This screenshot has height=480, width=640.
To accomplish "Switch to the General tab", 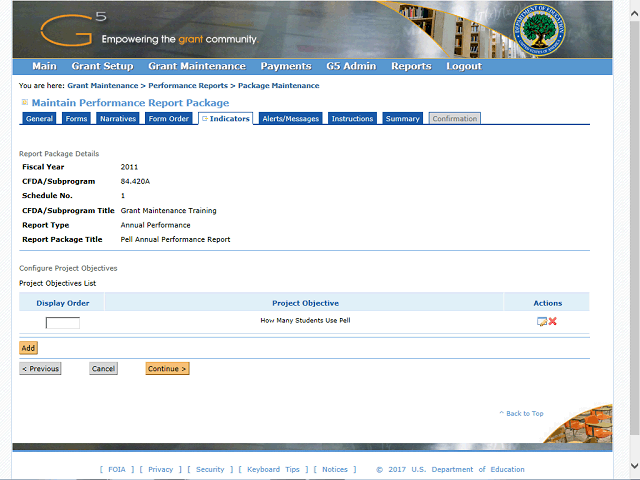I will coord(39,118).
